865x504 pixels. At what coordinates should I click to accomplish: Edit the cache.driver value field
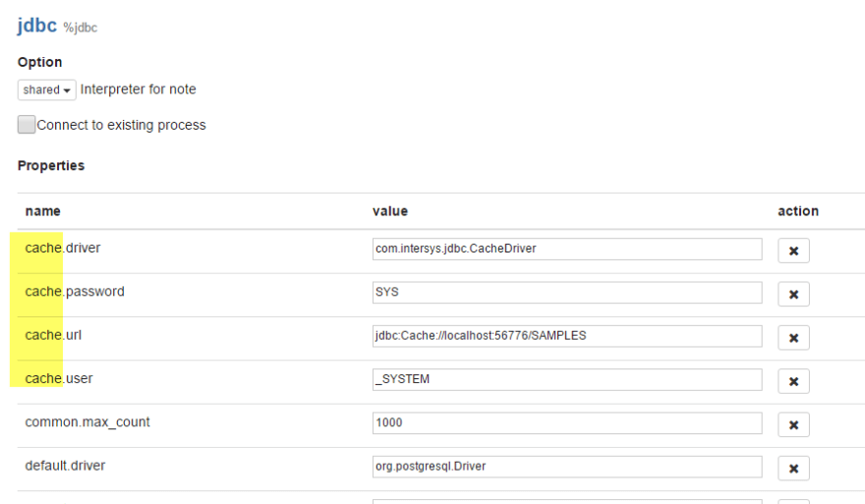567,249
